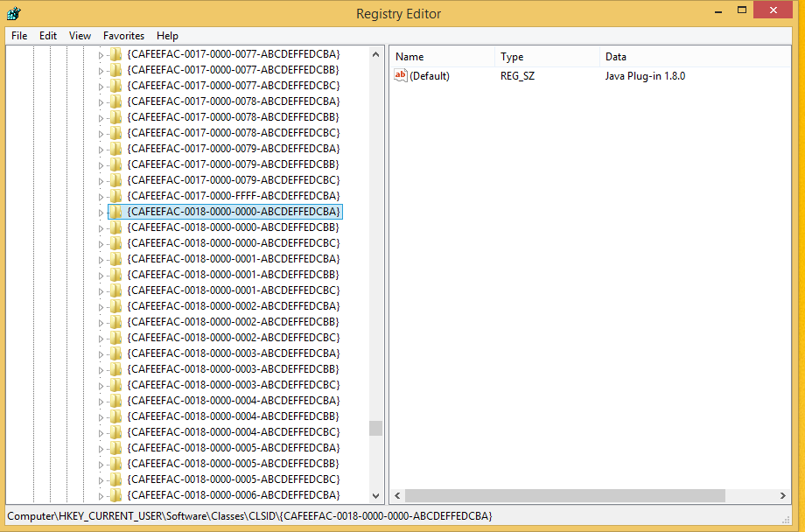Expand the CAFEEFAC-0017-0000-0078-ABCDEFFEDCBB key
805x532 pixels.
point(101,117)
